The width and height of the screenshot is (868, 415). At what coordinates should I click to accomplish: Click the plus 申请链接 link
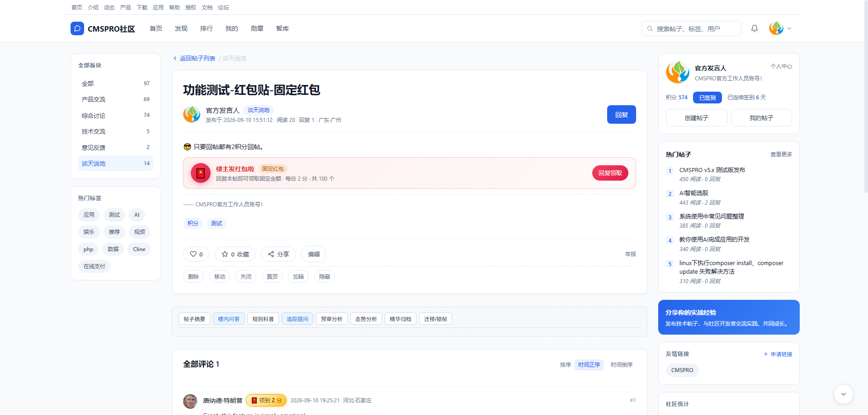tap(778, 354)
